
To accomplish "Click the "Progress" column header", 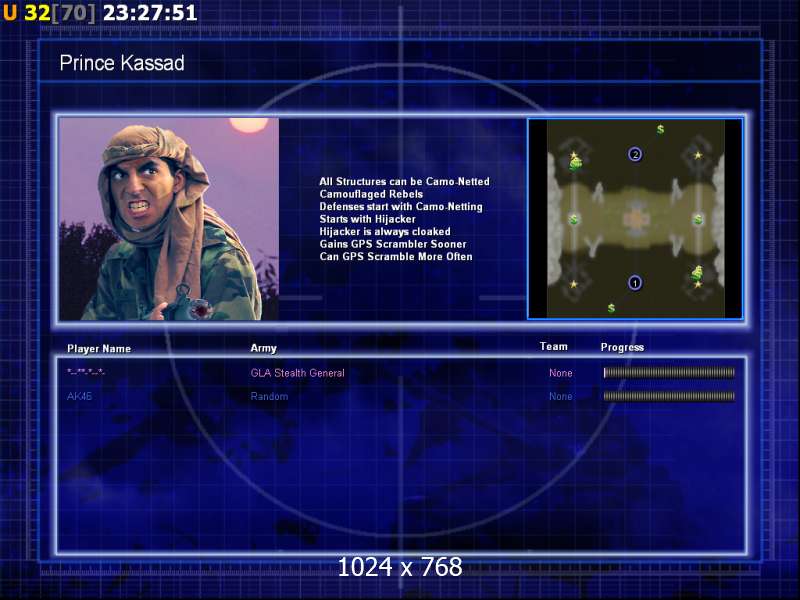I will (x=622, y=347).
